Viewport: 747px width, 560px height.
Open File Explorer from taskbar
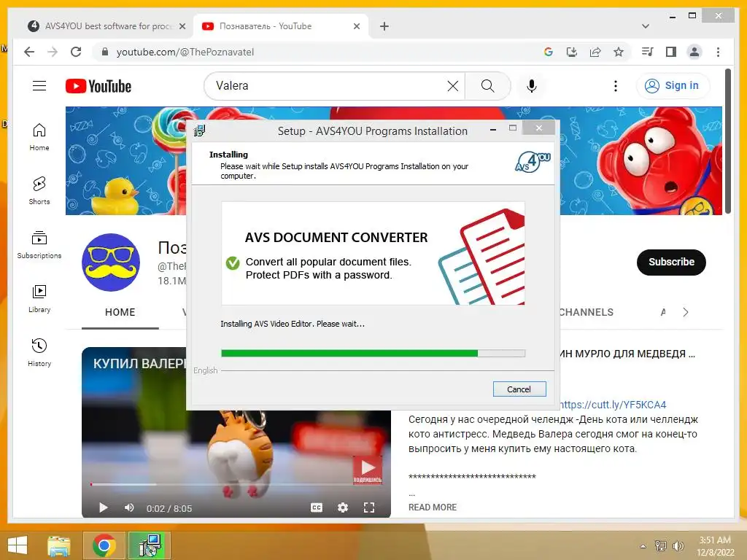pyautogui.click(x=59, y=545)
